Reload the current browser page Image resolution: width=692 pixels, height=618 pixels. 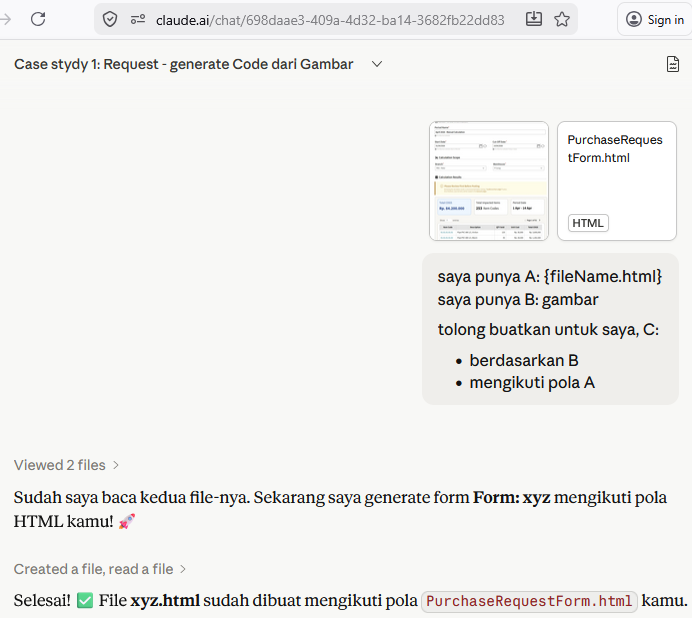pyautogui.click(x=38, y=19)
